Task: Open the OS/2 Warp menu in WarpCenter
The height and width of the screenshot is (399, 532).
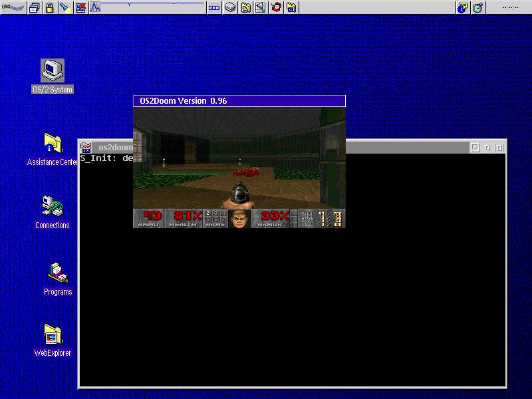Action: coord(13,7)
